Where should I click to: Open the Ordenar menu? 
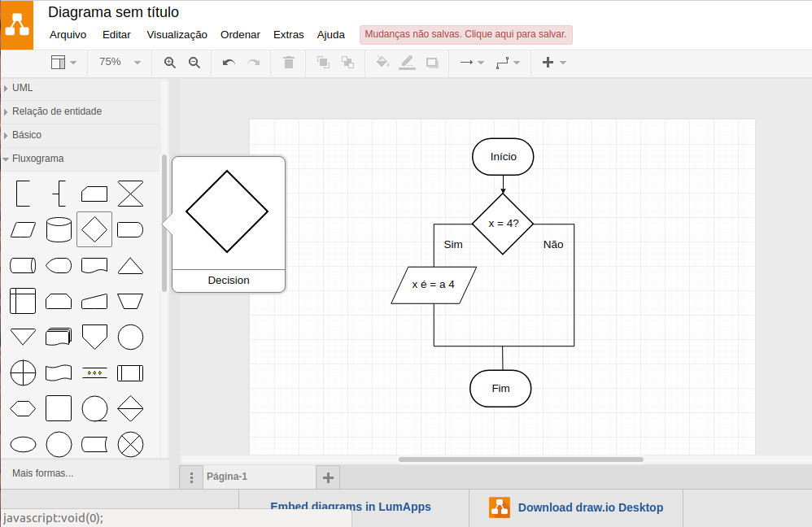pyautogui.click(x=240, y=35)
